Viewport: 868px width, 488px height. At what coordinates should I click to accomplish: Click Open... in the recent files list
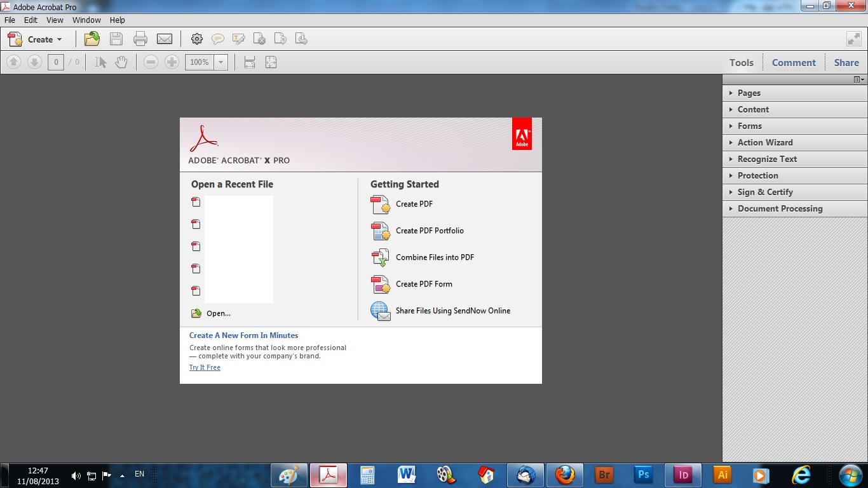pyautogui.click(x=211, y=313)
